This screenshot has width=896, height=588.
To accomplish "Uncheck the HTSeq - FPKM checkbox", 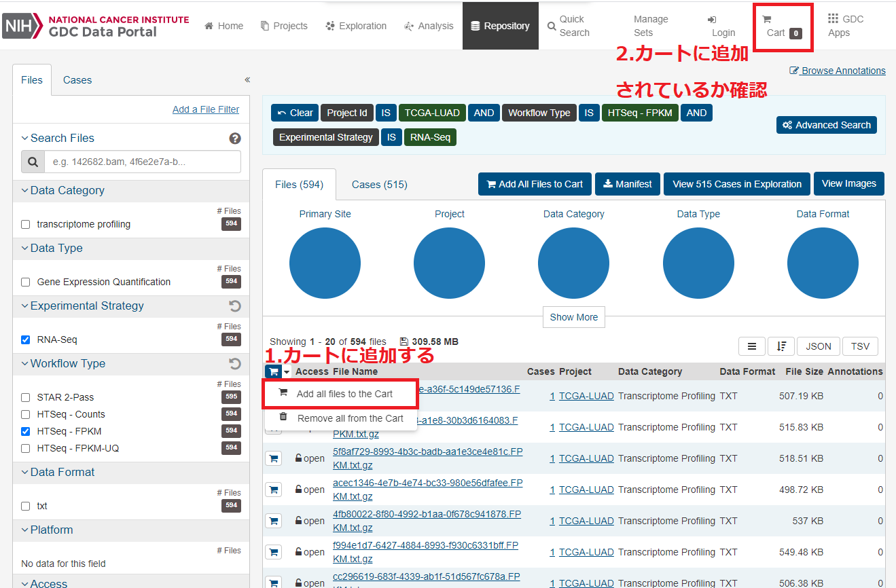I will click(x=26, y=431).
